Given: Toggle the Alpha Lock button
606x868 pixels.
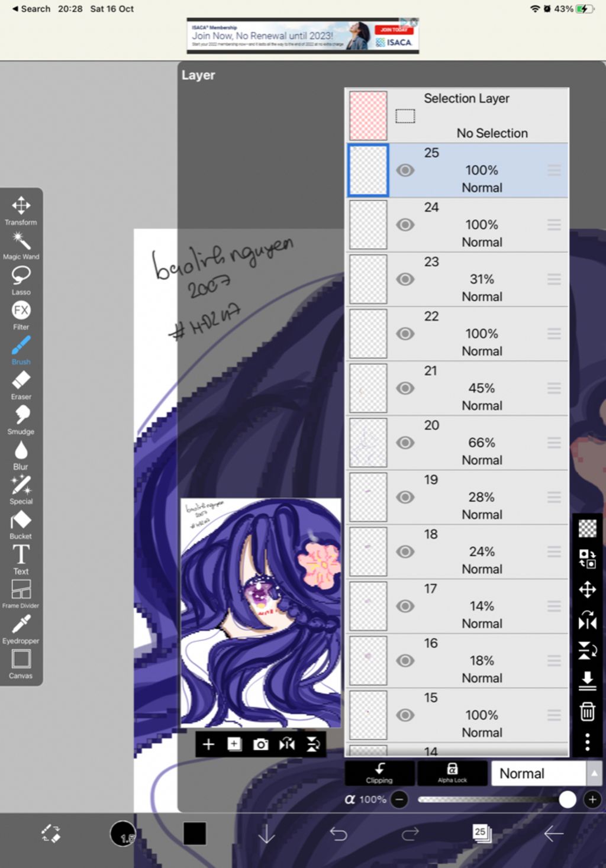Looking at the screenshot, I should (452, 773).
